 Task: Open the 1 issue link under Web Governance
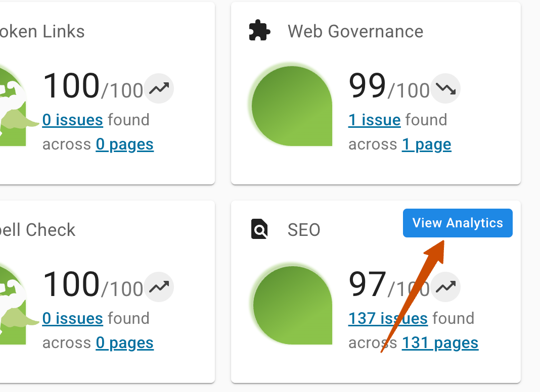point(374,120)
